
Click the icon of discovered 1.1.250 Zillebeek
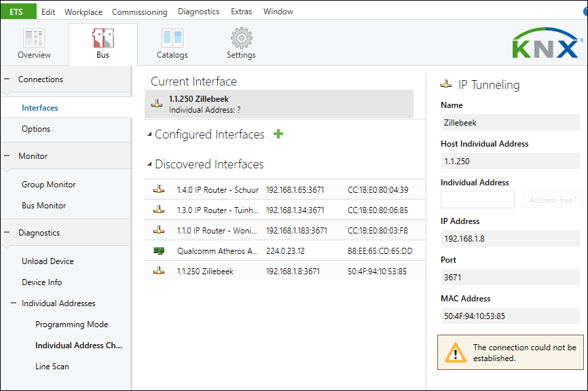point(159,271)
